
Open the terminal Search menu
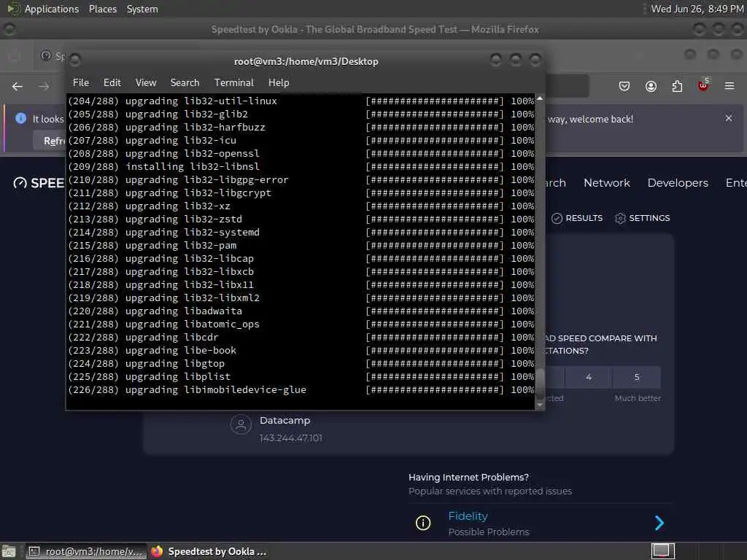(185, 83)
